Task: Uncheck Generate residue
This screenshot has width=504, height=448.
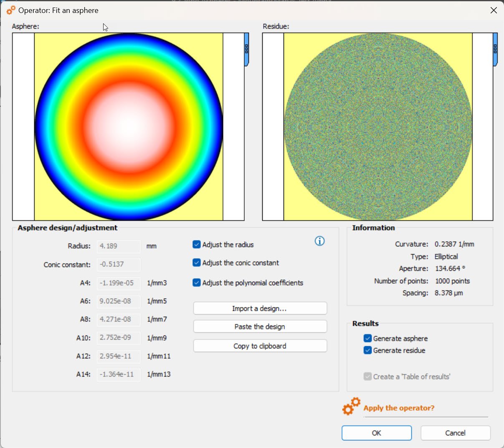Action: tap(367, 350)
